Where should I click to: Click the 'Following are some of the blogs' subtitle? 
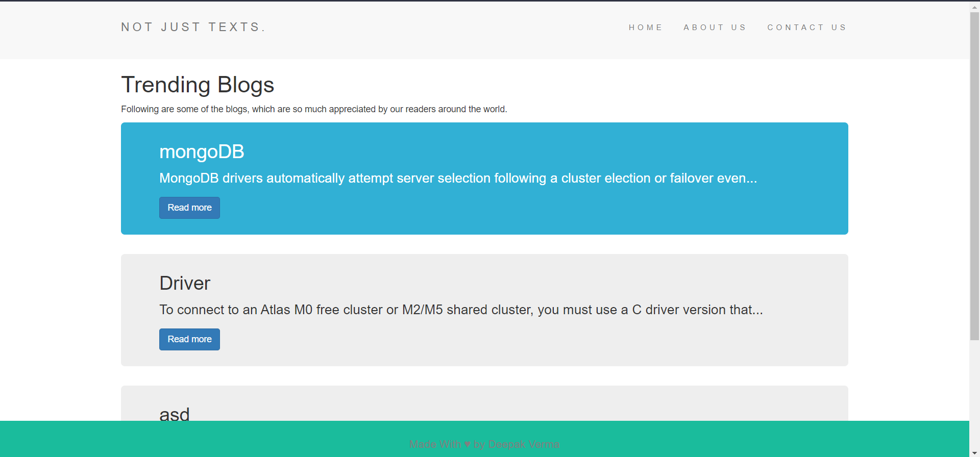313,109
